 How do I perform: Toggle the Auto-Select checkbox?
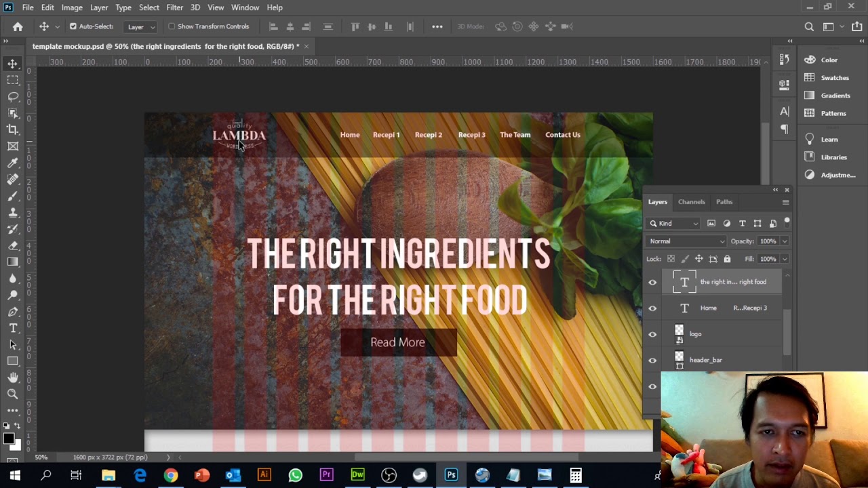pyautogui.click(x=73, y=26)
